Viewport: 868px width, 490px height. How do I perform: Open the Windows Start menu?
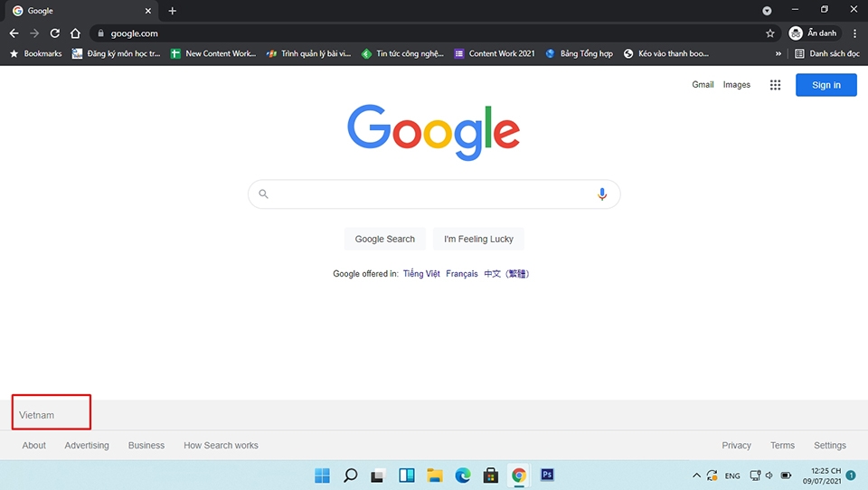click(322, 475)
